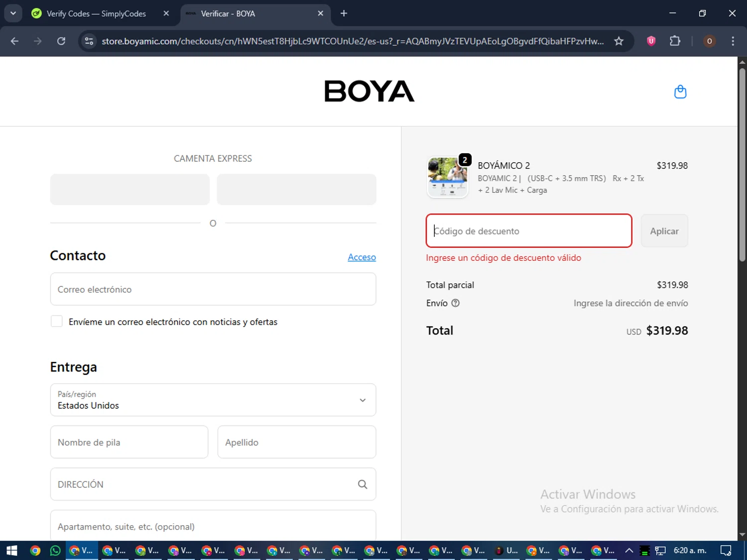This screenshot has height=560, width=747.
Task: Click the clock showing 6:20 a. m.
Action: pos(690,551)
